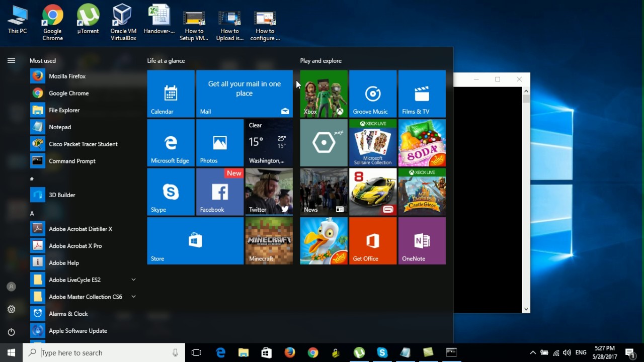Open Command Prompt from Most used
This screenshot has width=644, height=362.
point(84,161)
